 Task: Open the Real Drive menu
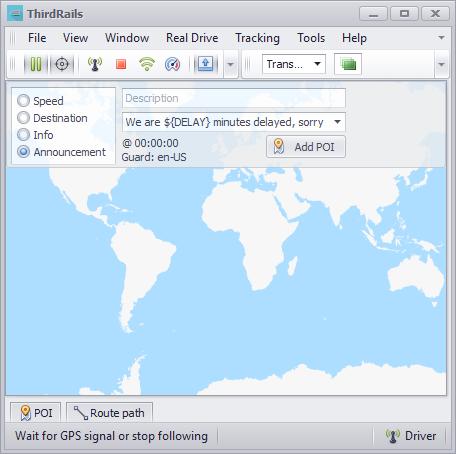(x=192, y=38)
